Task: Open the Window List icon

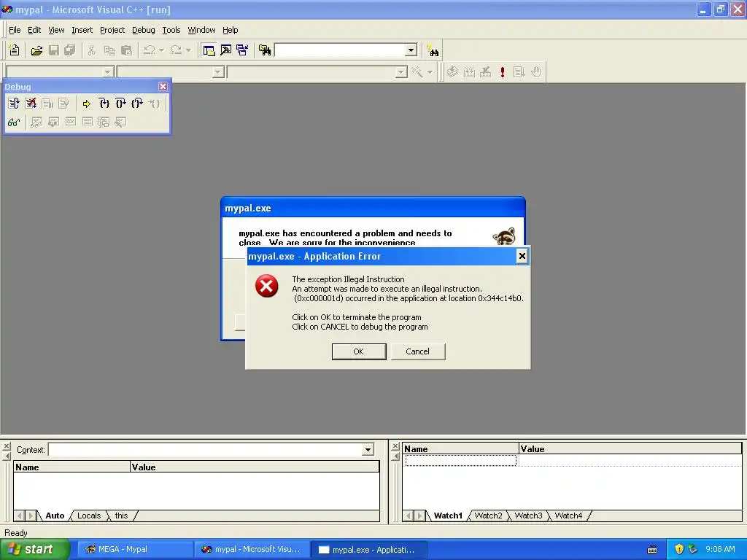Action: click(x=242, y=50)
